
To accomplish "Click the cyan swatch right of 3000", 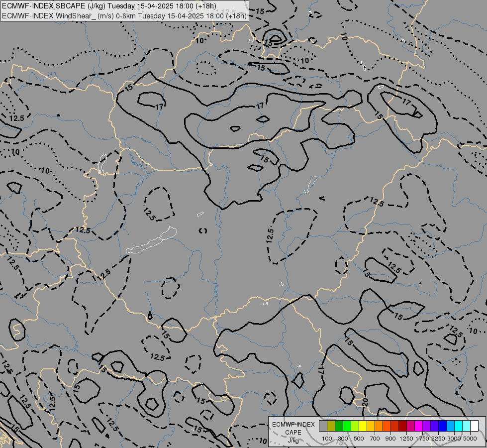I will (459, 426).
